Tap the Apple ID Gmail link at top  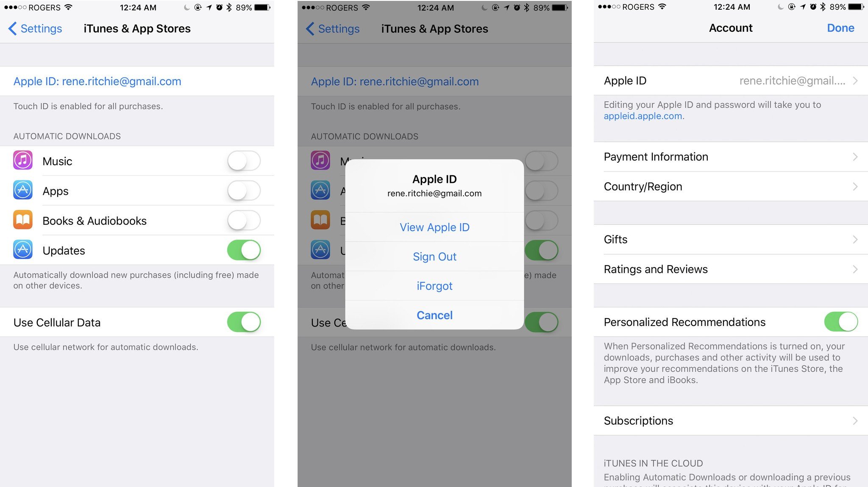click(97, 81)
